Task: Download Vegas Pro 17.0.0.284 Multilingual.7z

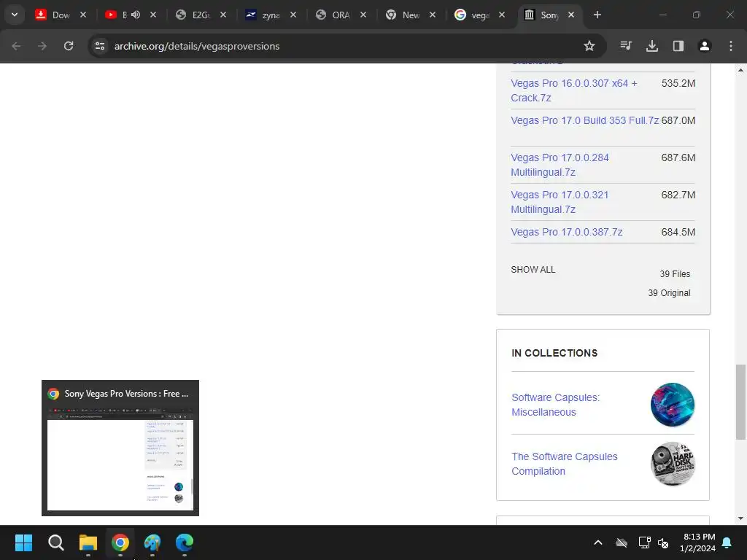Action: 560,165
